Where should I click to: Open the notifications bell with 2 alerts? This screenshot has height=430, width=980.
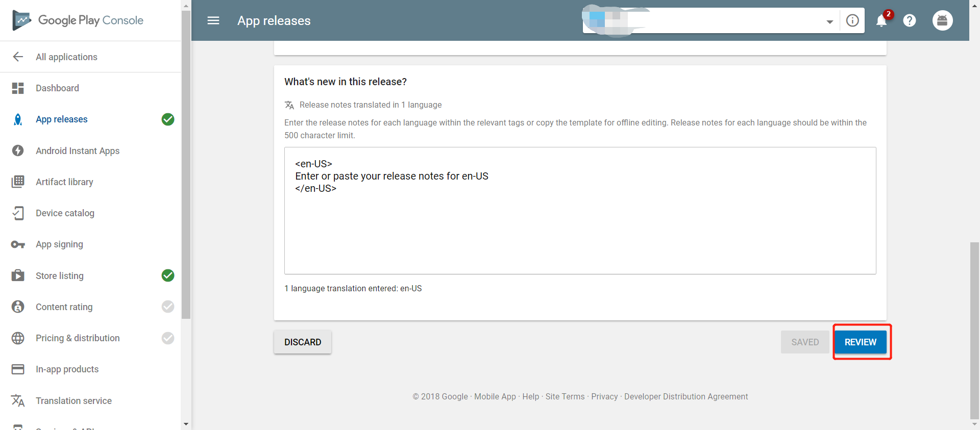(883, 19)
